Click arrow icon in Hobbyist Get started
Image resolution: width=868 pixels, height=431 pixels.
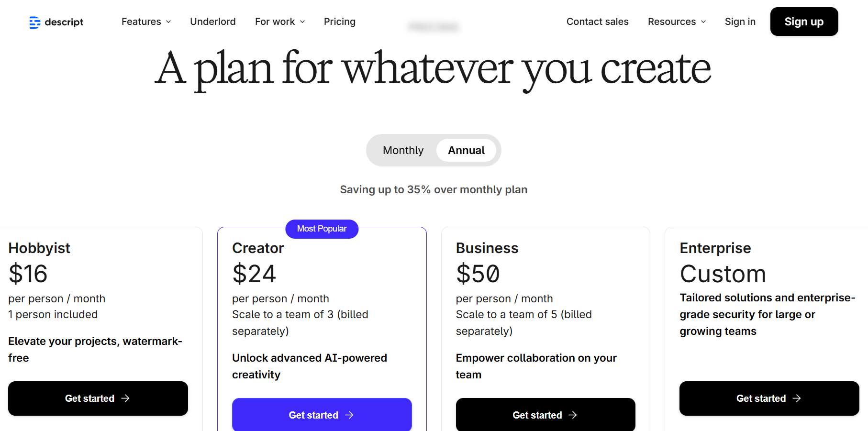pos(125,398)
